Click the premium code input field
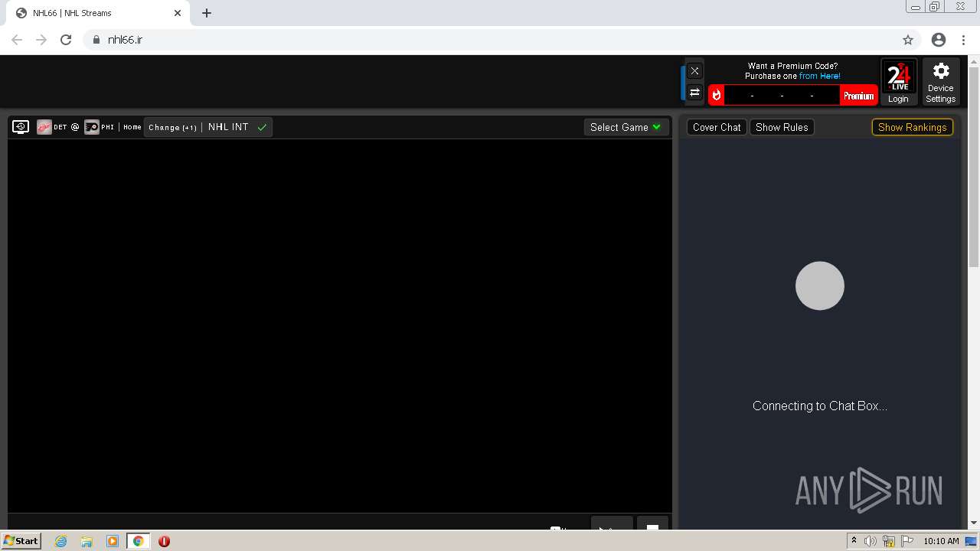This screenshot has width=980, height=551. coord(782,95)
